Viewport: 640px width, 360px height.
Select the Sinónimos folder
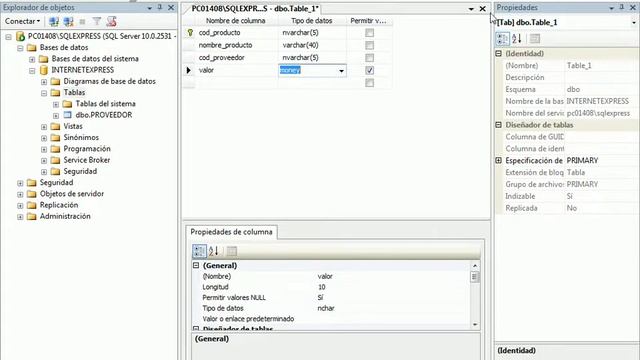click(81, 138)
